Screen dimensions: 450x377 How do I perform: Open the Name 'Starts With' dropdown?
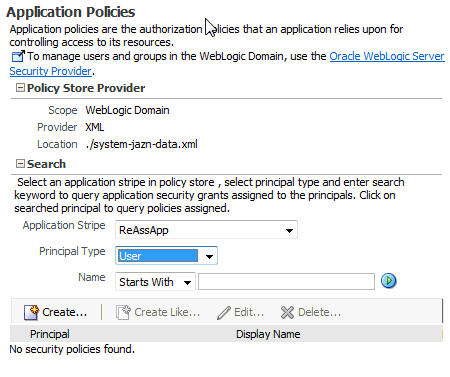coord(155,282)
